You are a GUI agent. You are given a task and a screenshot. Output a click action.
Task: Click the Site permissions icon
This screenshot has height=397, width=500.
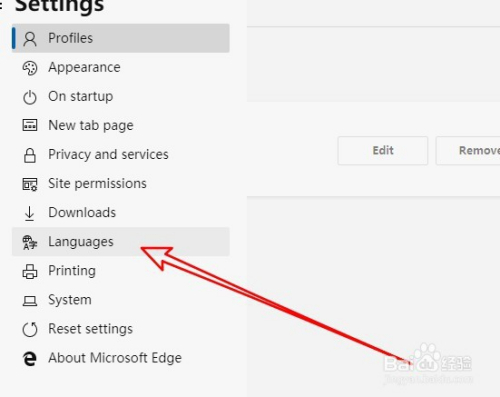[30, 184]
